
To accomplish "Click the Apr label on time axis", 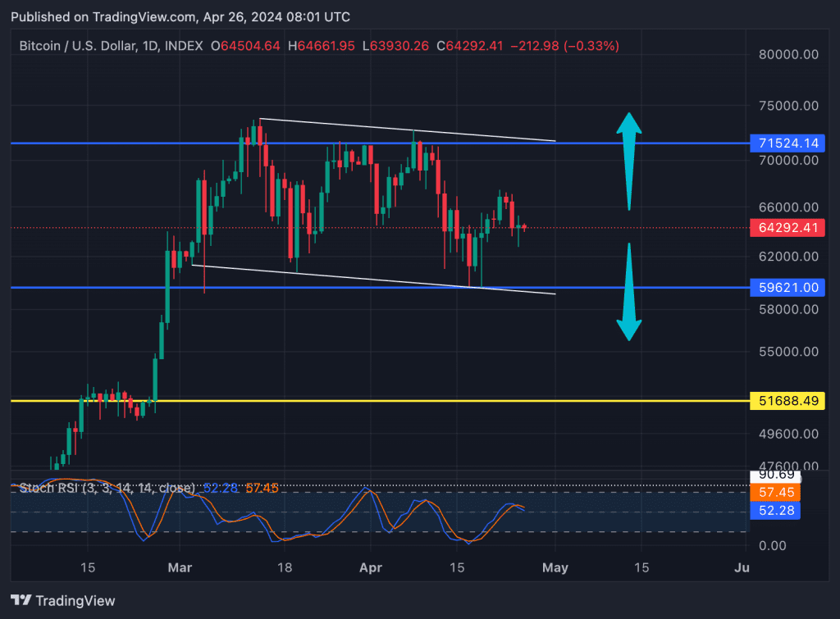I will 370,567.
